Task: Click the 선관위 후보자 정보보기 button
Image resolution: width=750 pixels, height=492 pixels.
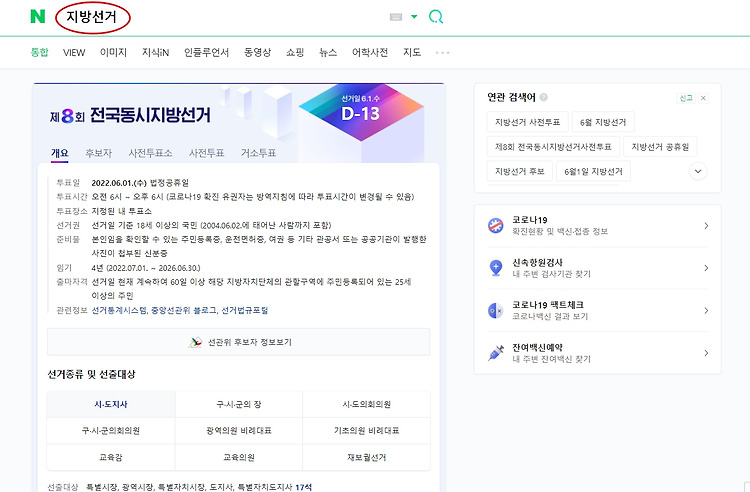Action: [238, 342]
